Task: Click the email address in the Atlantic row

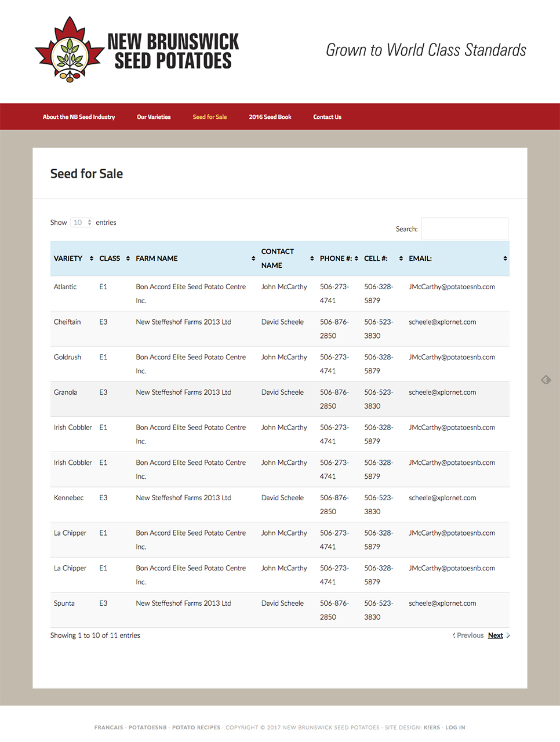Action: pos(452,287)
